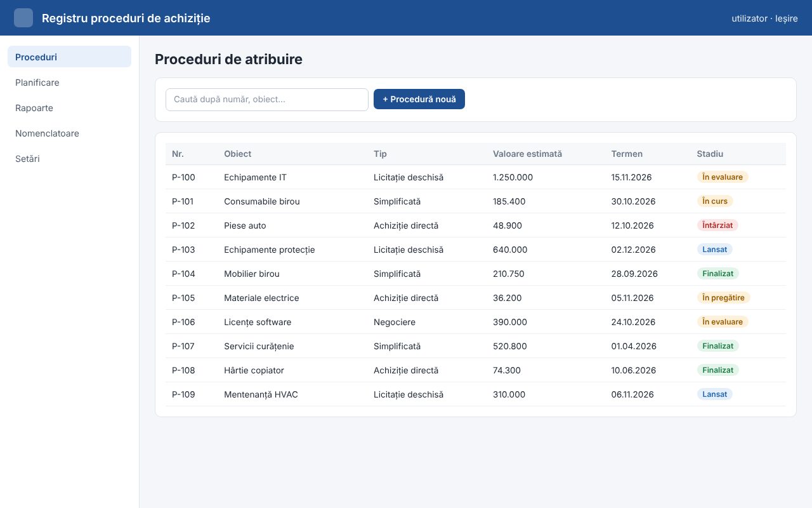Screen dimensions: 812x508
Task: Select Nomenclatoare in the sidebar
Action: (69, 133)
